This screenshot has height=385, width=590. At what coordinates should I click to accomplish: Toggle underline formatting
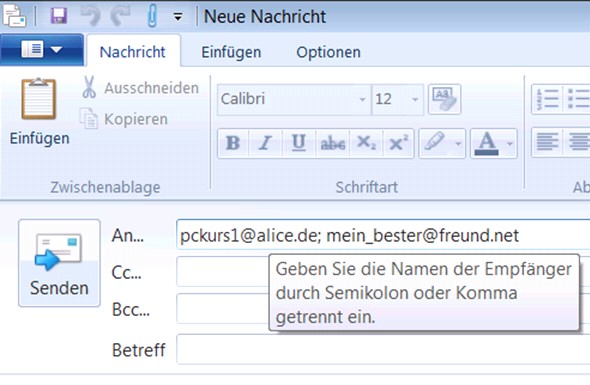299,143
